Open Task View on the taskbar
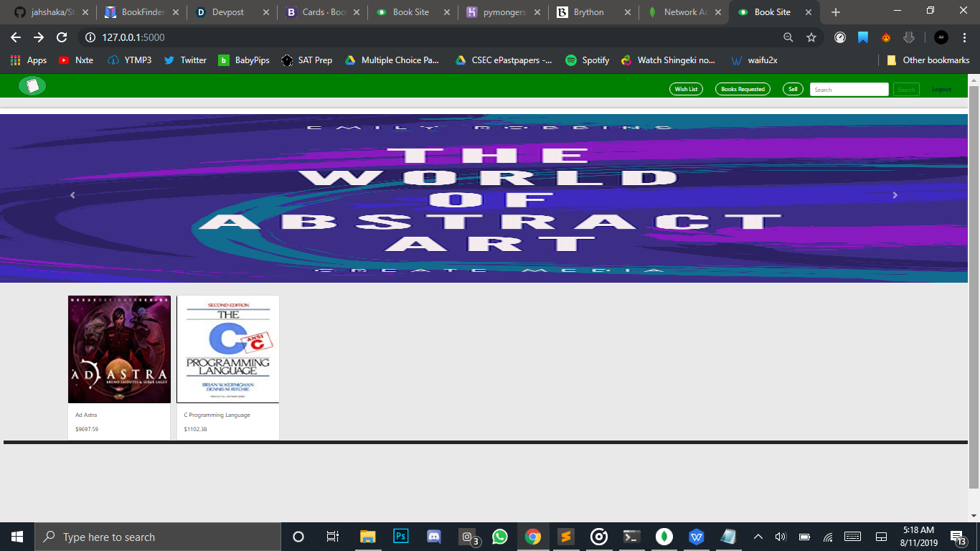The width and height of the screenshot is (980, 551). coord(333,537)
